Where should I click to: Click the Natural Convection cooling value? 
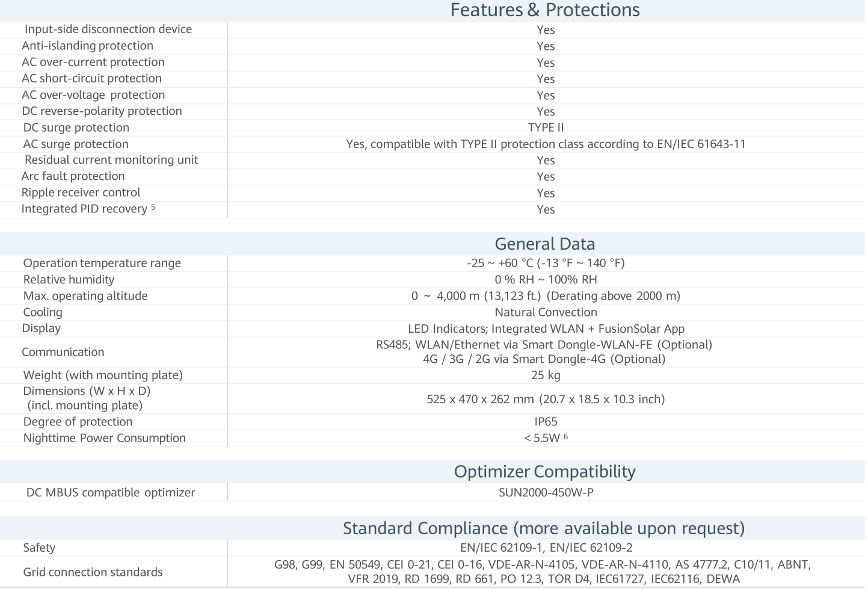[x=546, y=312]
